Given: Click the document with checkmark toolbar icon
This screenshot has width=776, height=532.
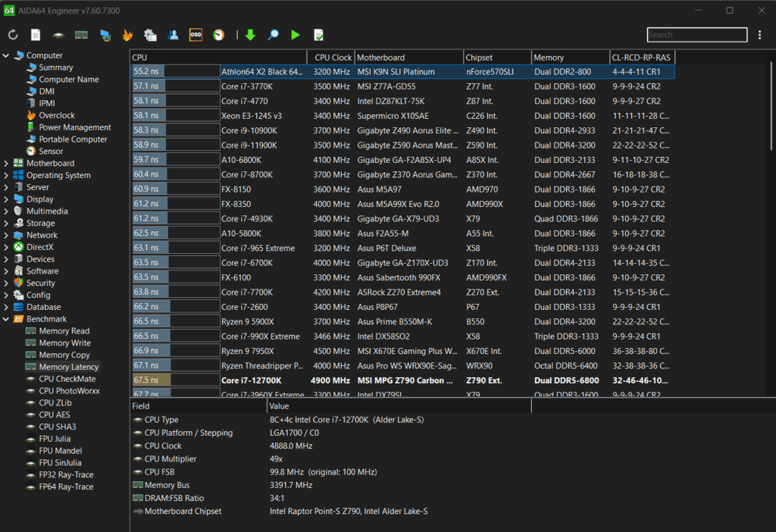Looking at the screenshot, I should [x=319, y=35].
